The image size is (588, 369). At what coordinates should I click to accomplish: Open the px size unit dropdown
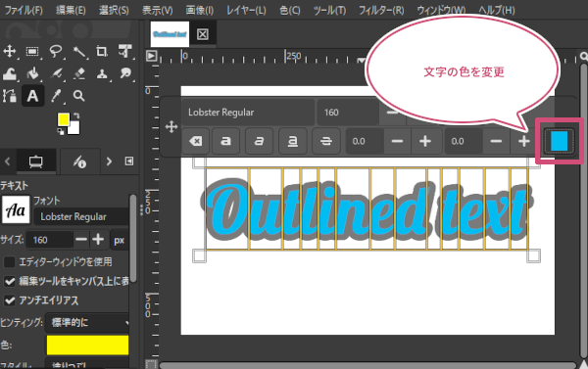[x=120, y=240]
